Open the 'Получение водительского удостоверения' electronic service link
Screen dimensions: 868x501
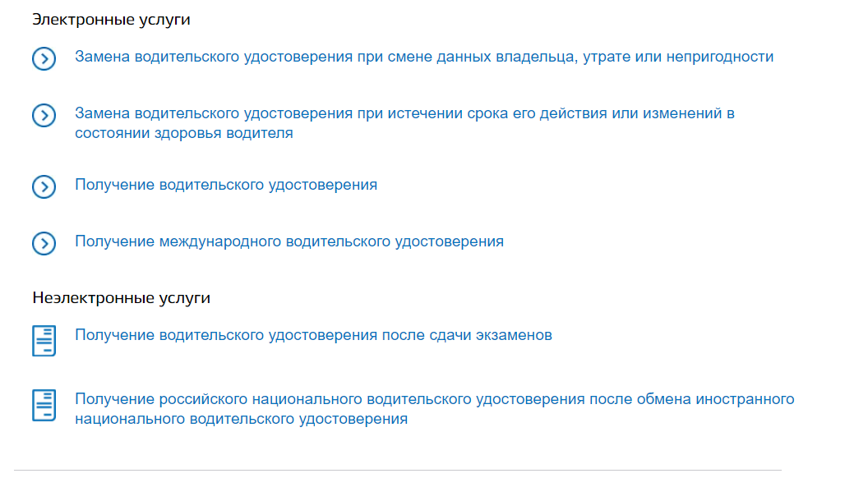[x=226, y=185]
